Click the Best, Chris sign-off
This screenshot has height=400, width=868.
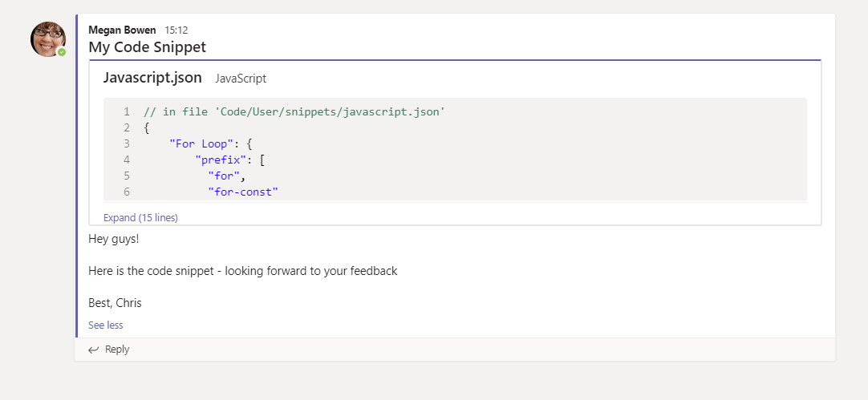click(x=116, y=303)
